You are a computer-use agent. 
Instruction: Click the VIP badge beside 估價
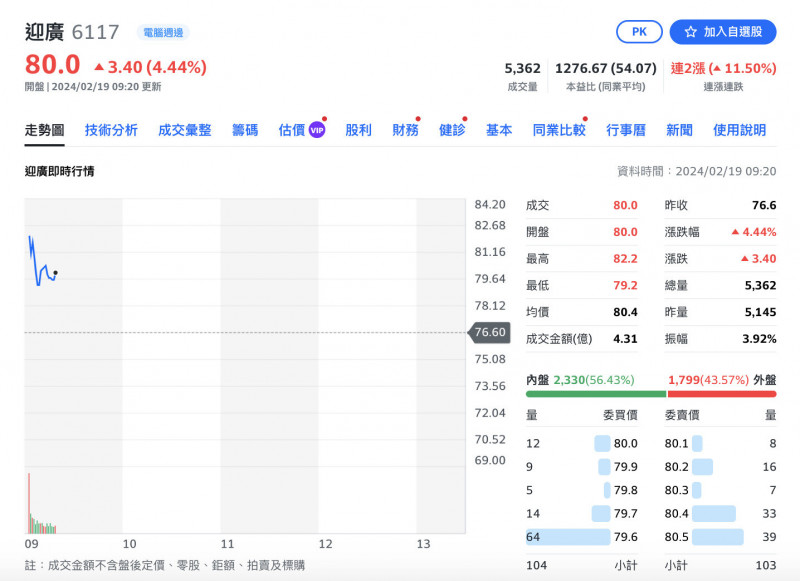coord(317,131)
